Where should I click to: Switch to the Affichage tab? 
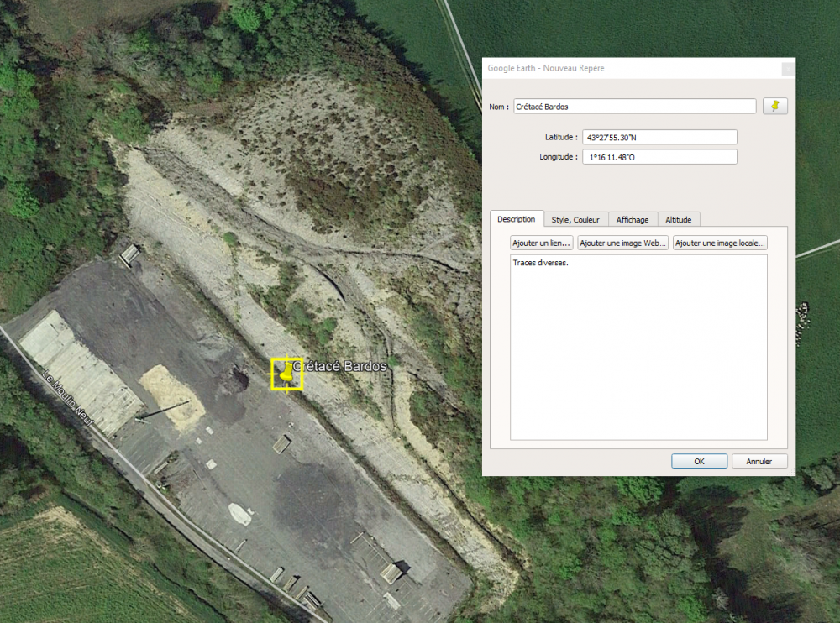[x=633, y=220]
